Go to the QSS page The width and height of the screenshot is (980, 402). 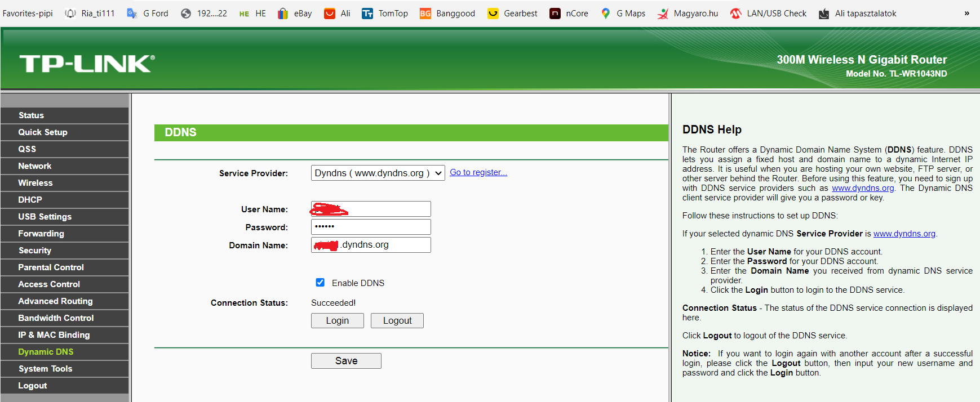[65, 149]
